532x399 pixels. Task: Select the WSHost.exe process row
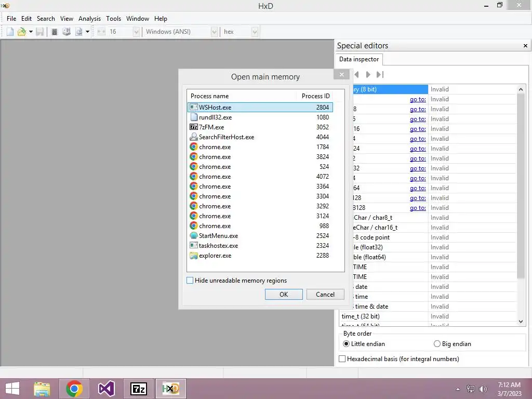(x=260, y=107)
